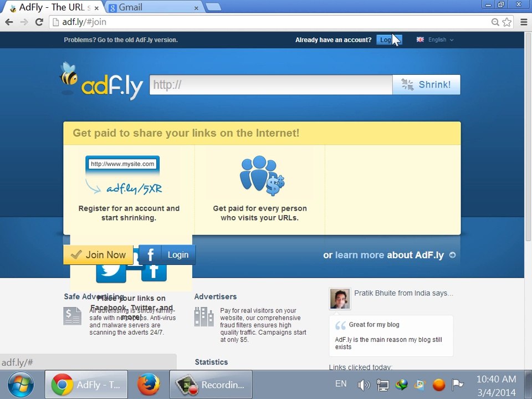
Task: Click the zoom magnifier icon in address bar
Action: [495, 22]
